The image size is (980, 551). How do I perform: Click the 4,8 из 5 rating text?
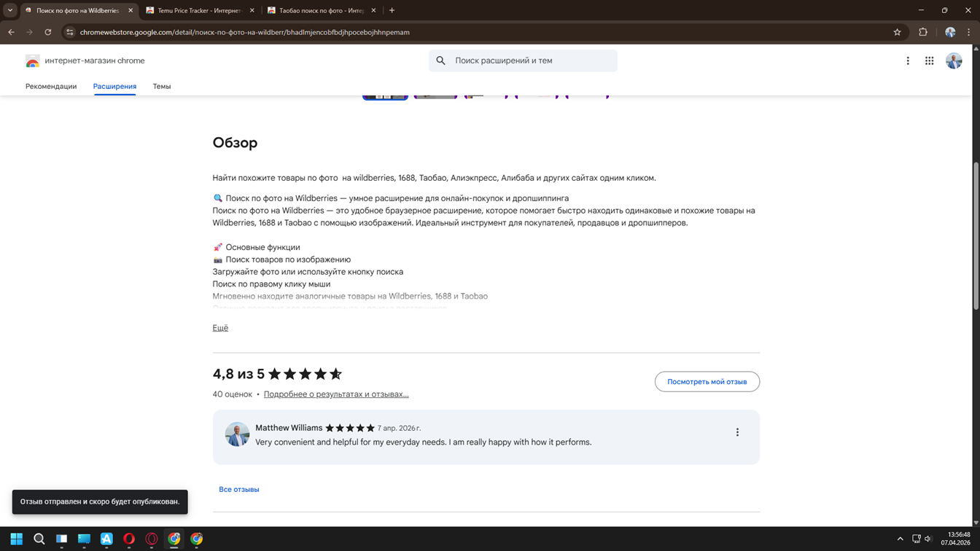coord(238,374)
